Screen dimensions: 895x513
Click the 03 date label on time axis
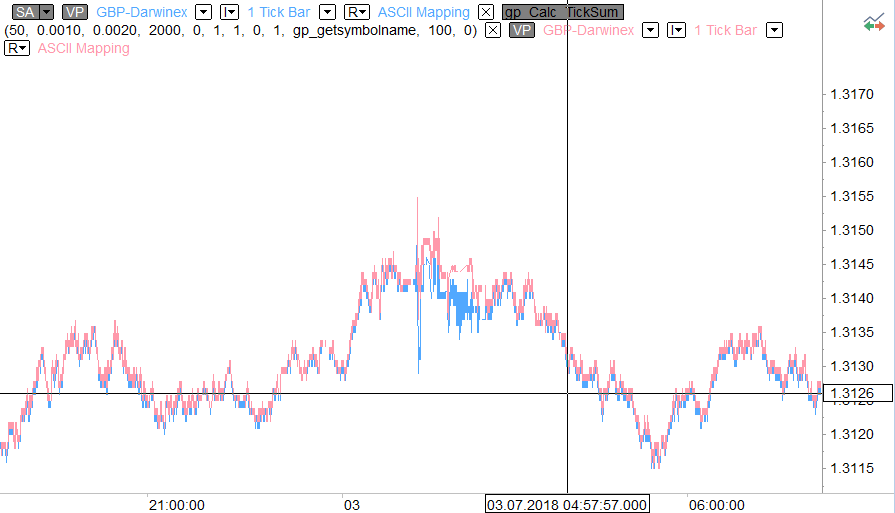(352, 505)
